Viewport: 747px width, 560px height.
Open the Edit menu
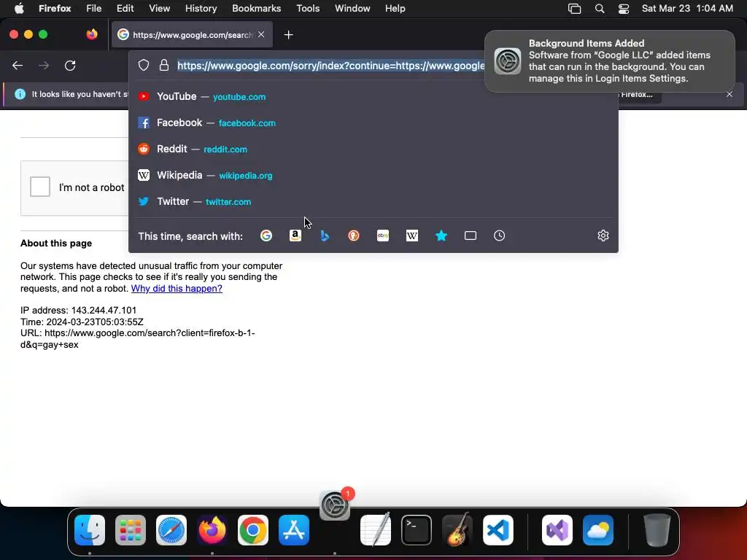click(125, 8)
